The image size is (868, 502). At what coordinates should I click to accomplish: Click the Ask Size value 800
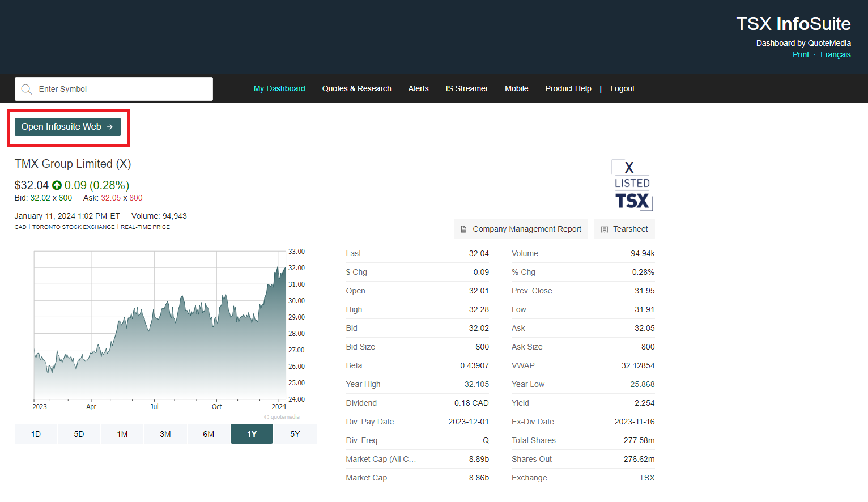648,347
